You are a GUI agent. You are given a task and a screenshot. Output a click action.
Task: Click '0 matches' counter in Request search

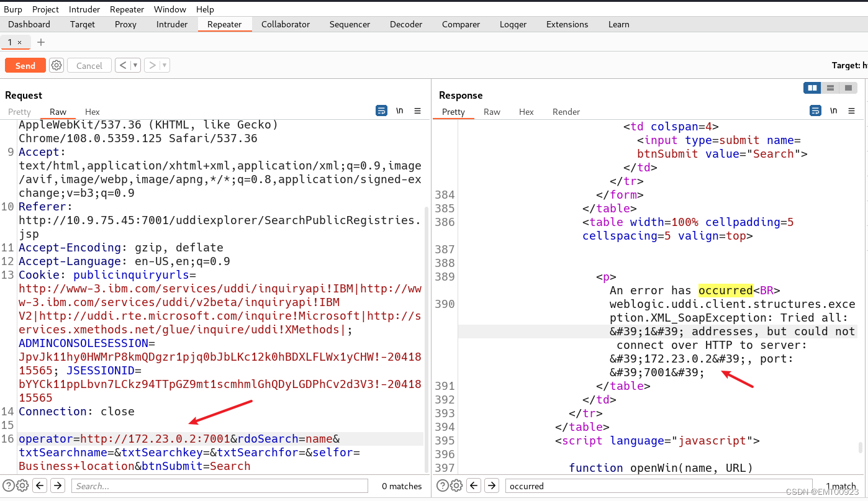(402, 486)
